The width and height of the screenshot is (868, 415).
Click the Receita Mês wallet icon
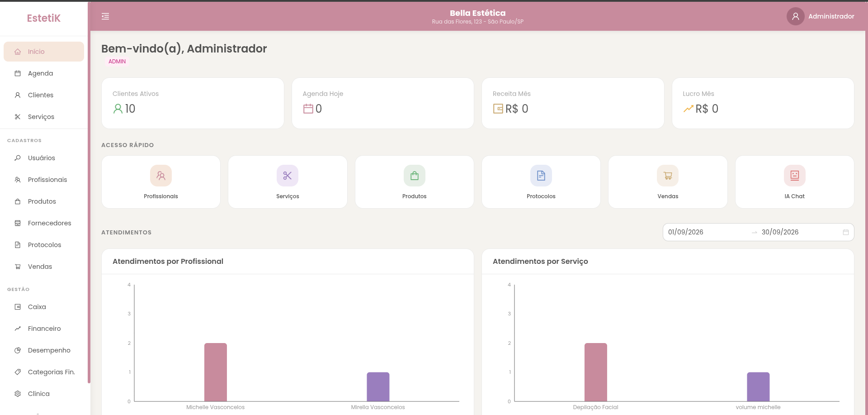[x=498, y=109]
